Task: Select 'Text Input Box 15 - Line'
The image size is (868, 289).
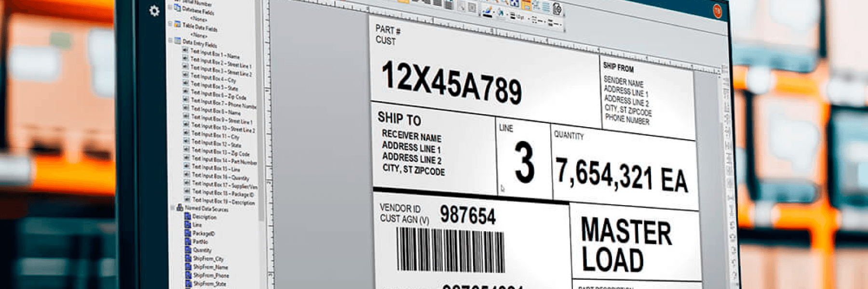Action: pos(216,168)
